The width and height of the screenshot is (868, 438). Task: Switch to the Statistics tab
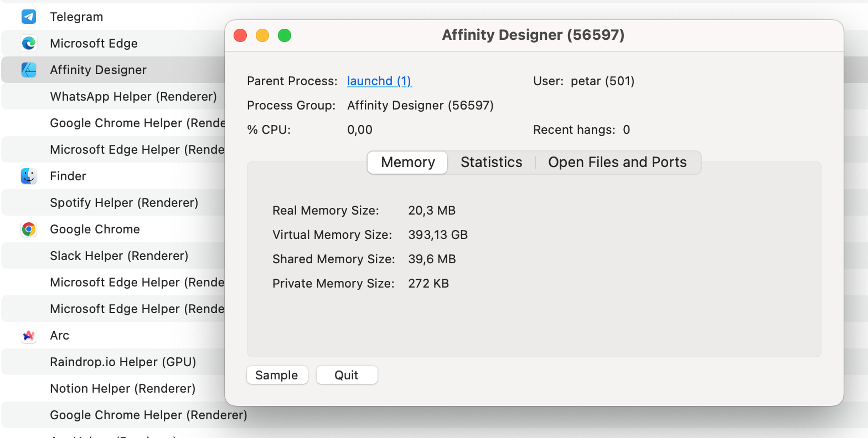tap(492, 162)
